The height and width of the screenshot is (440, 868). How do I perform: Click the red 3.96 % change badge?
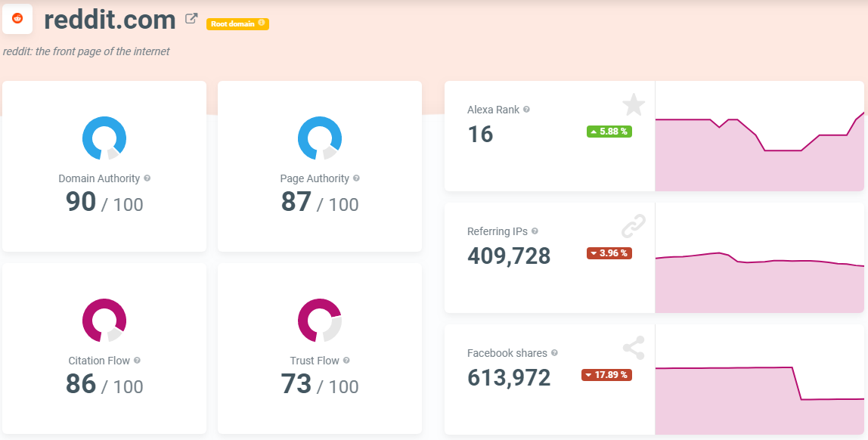pos(609,253)
